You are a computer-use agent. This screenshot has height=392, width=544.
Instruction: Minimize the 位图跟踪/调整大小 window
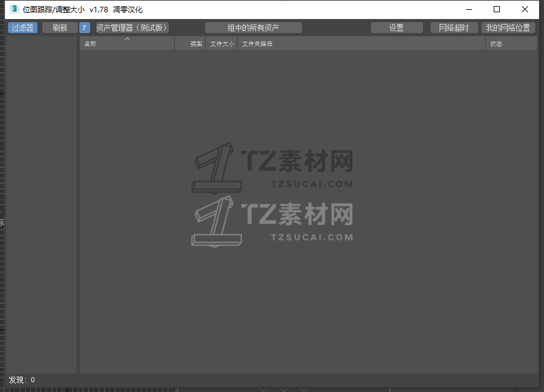tap(469, 9)
